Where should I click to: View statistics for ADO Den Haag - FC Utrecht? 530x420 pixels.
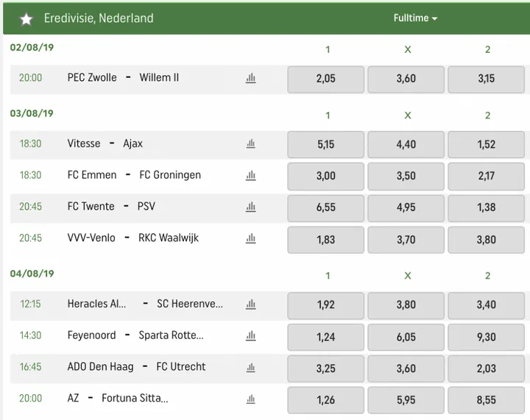pos(251,367)
